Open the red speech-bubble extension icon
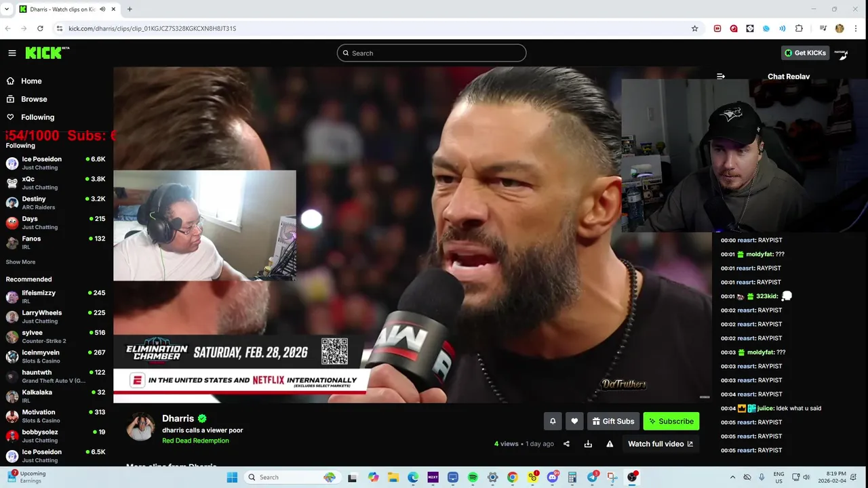 734,28
